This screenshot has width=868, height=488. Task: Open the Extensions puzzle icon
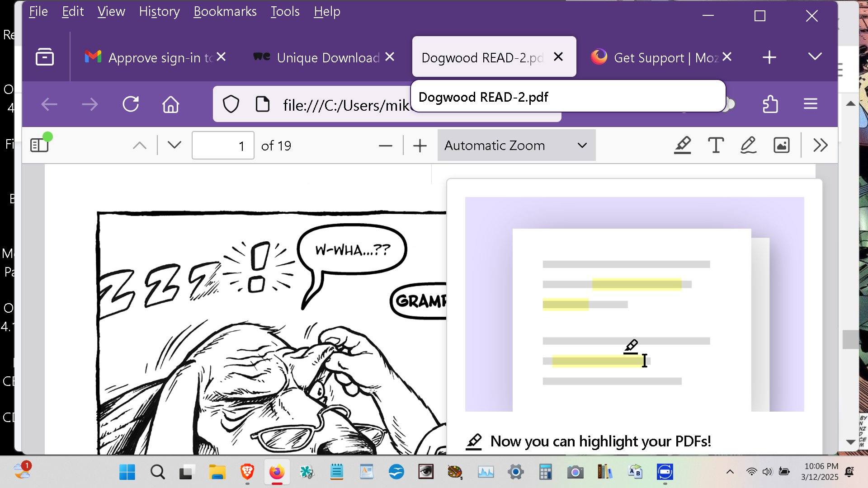(x=770, y=104)
